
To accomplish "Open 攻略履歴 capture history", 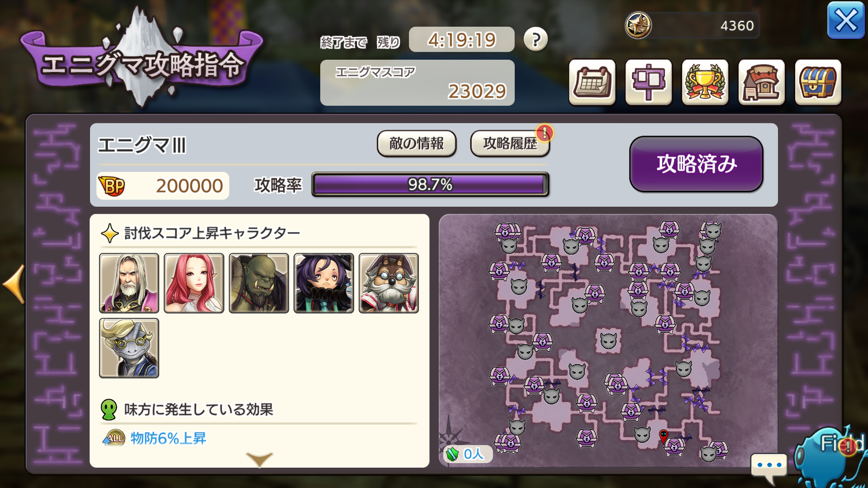I will pos(510,144).
